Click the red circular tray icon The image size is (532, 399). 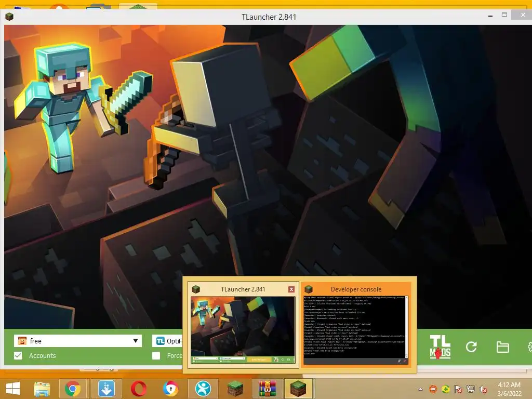coord(433,389)
